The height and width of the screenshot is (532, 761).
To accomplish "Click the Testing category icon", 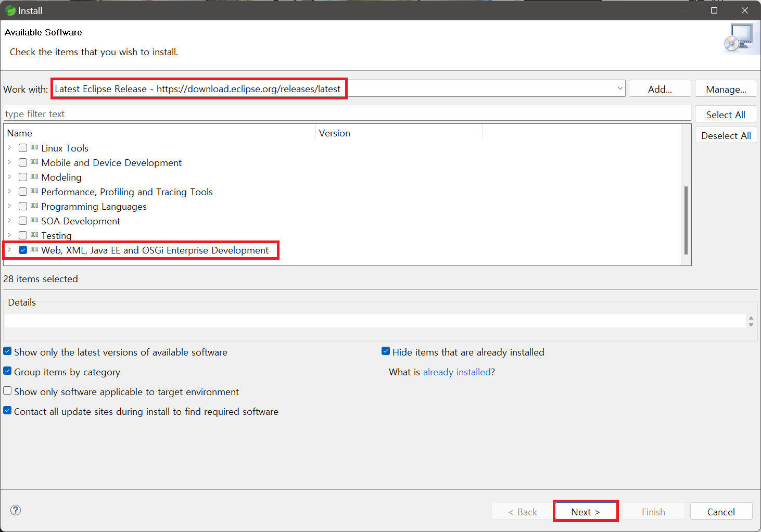I will (x=34, y=235).
